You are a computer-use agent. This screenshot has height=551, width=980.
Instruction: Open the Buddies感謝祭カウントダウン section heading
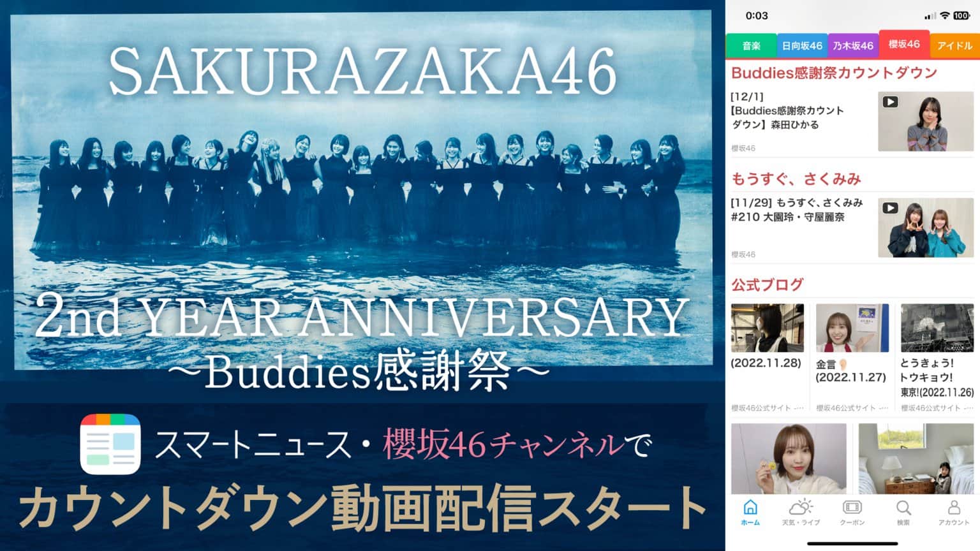pos(834,73)
